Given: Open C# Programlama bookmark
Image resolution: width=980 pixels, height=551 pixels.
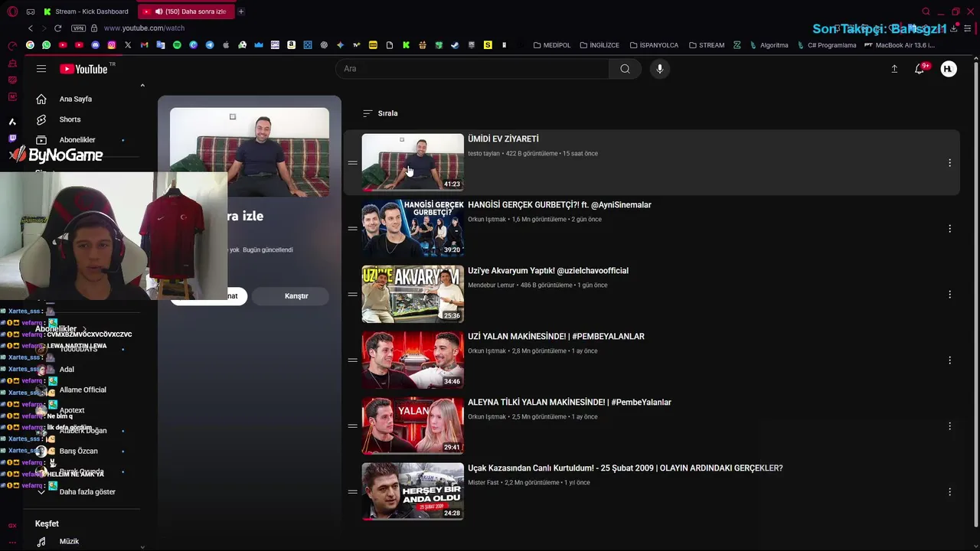Looking at the screenshot, I should 827,45.
